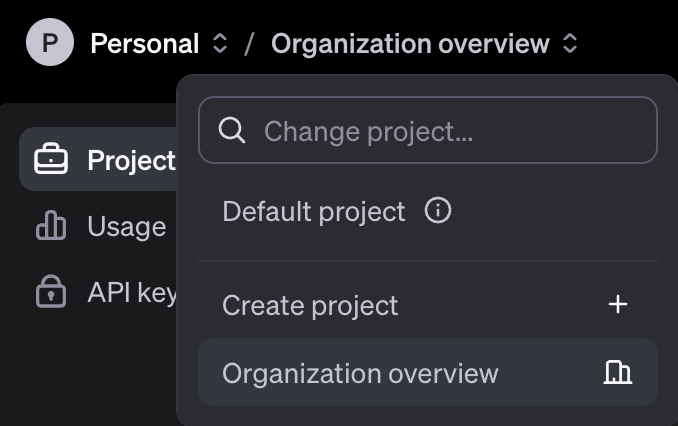Click the magnifier icon in project search
Viewport: 678px width, 426px height.
232,130
